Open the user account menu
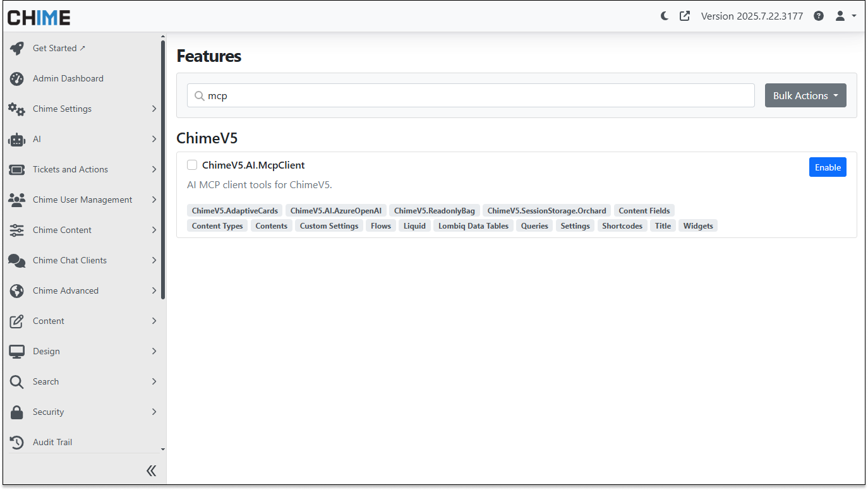The height and width of the screenshot is (490, 868). (846, 16)
